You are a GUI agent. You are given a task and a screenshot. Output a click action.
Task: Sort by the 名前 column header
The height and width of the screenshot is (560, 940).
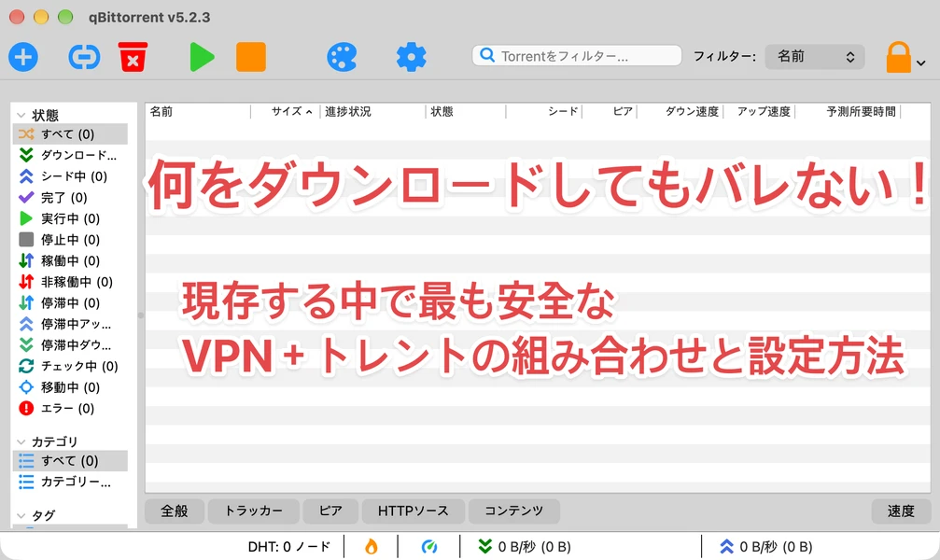(198, 111)
